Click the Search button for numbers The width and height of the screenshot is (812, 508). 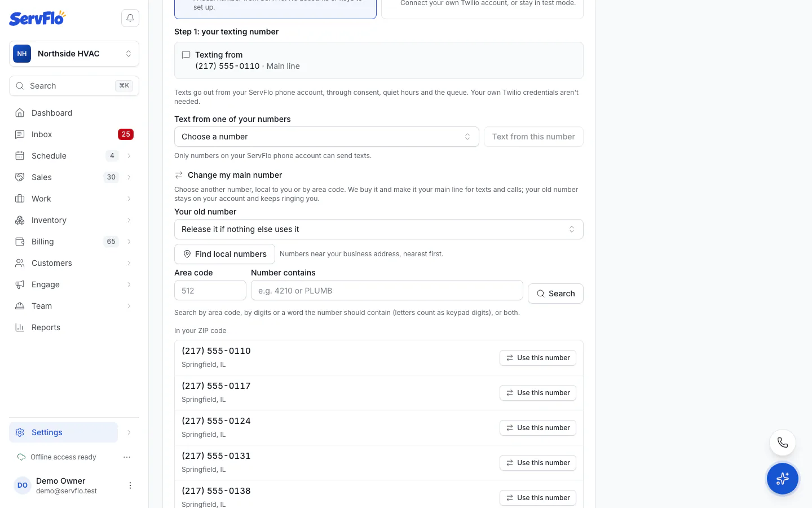point(555,294)
